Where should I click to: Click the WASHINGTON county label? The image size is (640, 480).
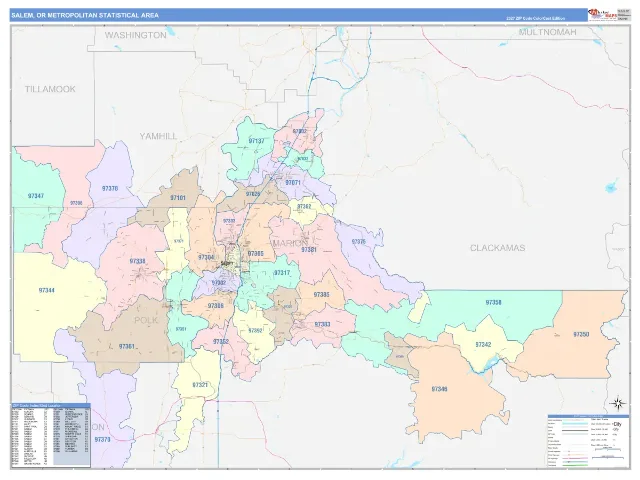136,36
